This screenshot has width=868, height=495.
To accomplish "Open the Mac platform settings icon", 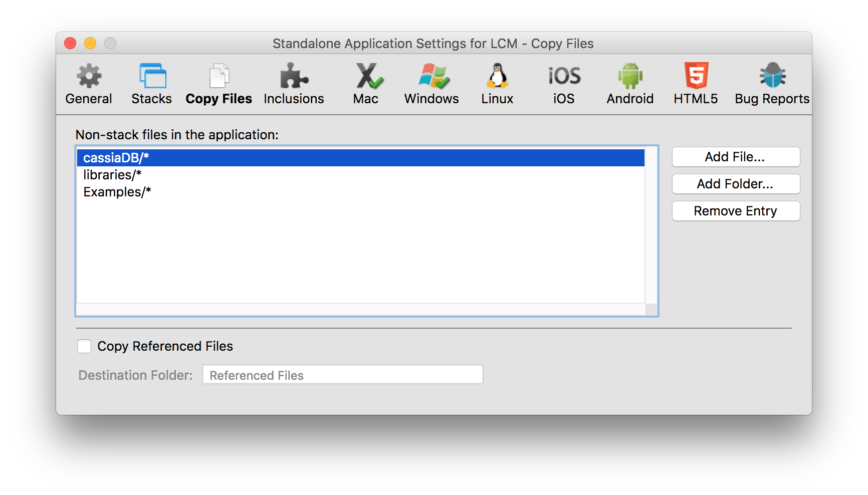I will click(x=369, y=77).
